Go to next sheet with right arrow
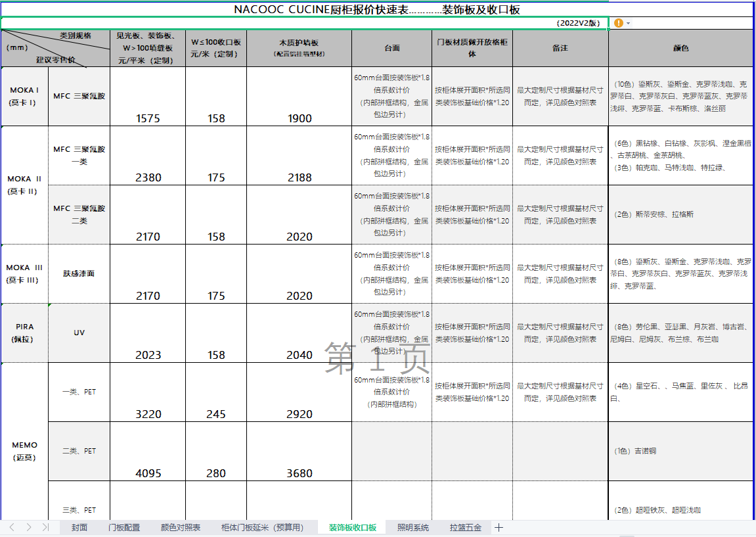The width and height of the screenshot is (756, 537). point(29,527)
